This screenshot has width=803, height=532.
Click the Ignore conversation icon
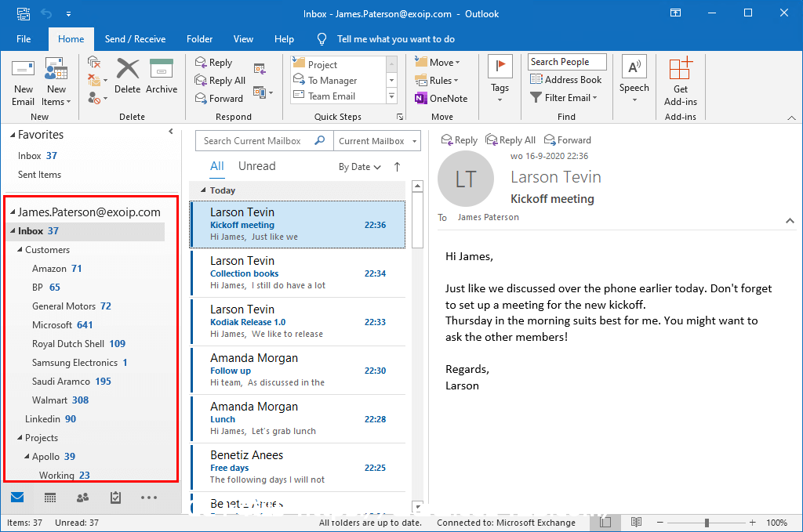click(94, 63)
